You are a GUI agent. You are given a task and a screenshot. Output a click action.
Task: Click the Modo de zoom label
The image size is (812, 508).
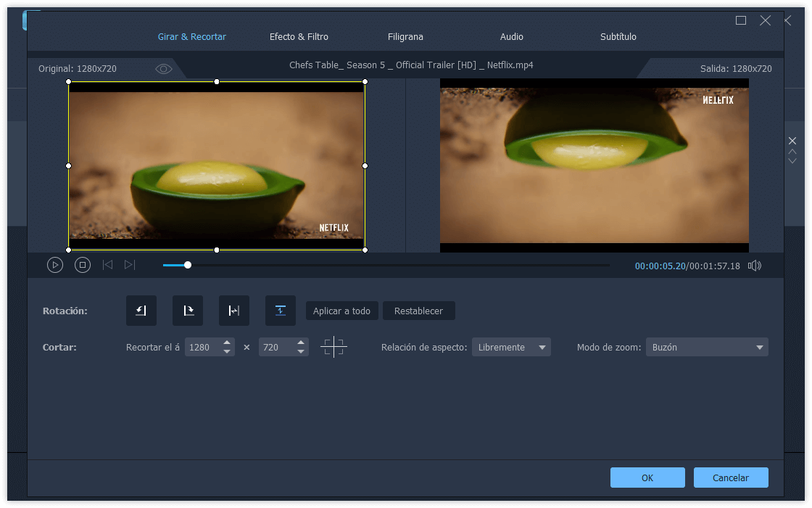(609, 348)
